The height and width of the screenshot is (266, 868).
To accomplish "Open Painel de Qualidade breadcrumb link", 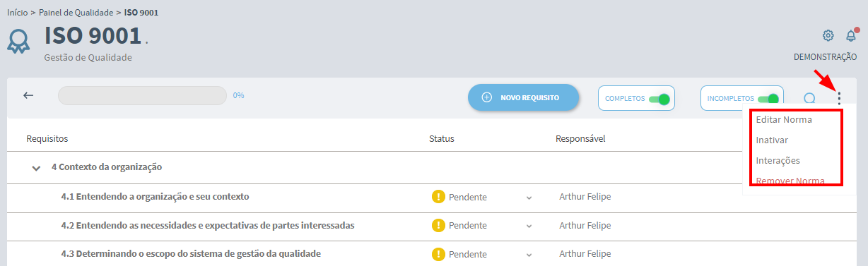I will (76, 13).
